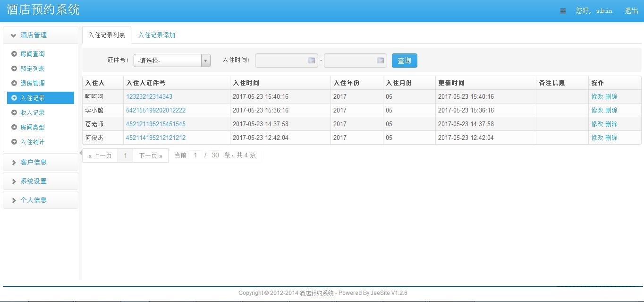This screenshot has width=644, height=302.
Task: Open ID number 452114195212121212 link
Action: point(156,138)
